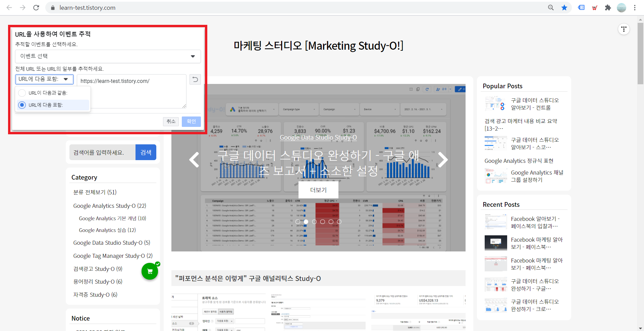Open the extensions puzzle icon
This screenshot has height=331, width=644.
click(608, 7)
